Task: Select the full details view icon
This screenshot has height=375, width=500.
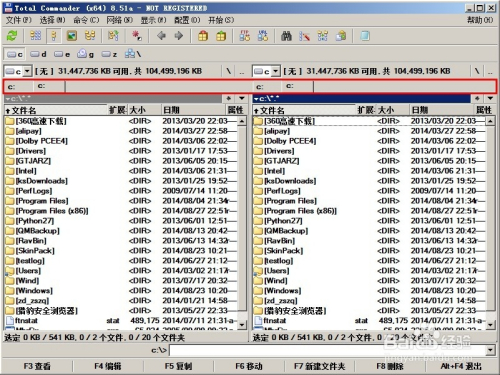Action: [x=54, y=36]
